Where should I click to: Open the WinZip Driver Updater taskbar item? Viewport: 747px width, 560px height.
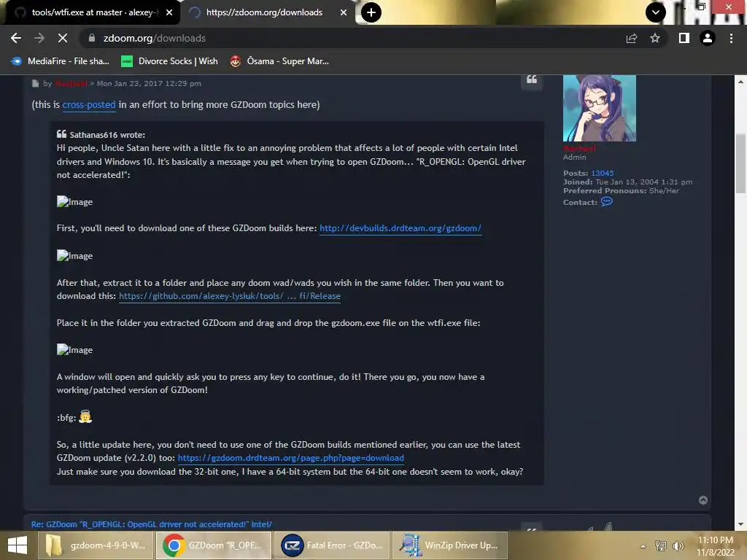[449, 545]
